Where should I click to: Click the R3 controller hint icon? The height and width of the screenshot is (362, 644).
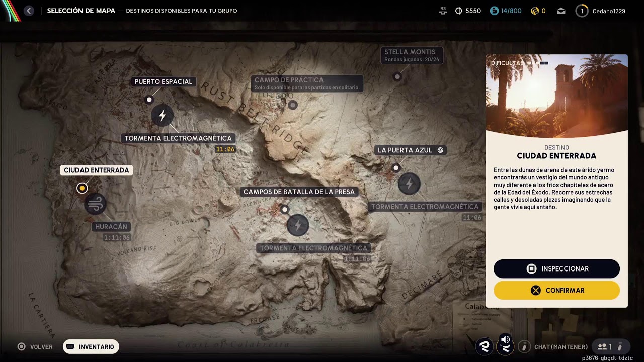443,11
